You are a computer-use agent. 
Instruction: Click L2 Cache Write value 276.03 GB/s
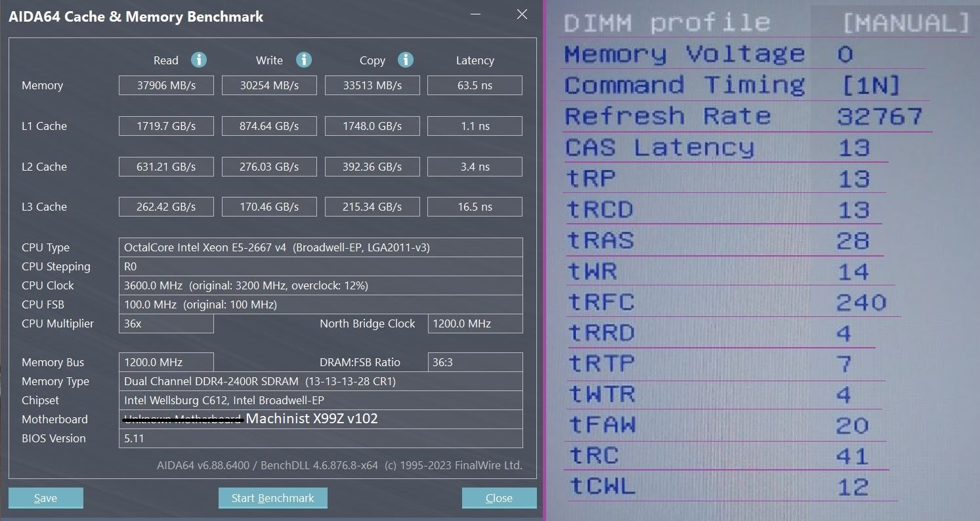[x=269, y=167]
